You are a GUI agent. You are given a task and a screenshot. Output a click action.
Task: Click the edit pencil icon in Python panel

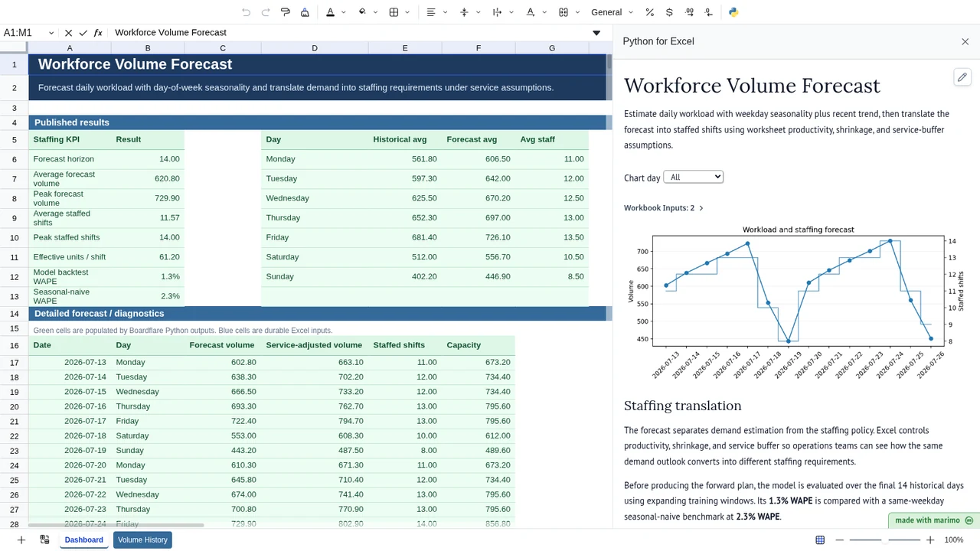962,77
